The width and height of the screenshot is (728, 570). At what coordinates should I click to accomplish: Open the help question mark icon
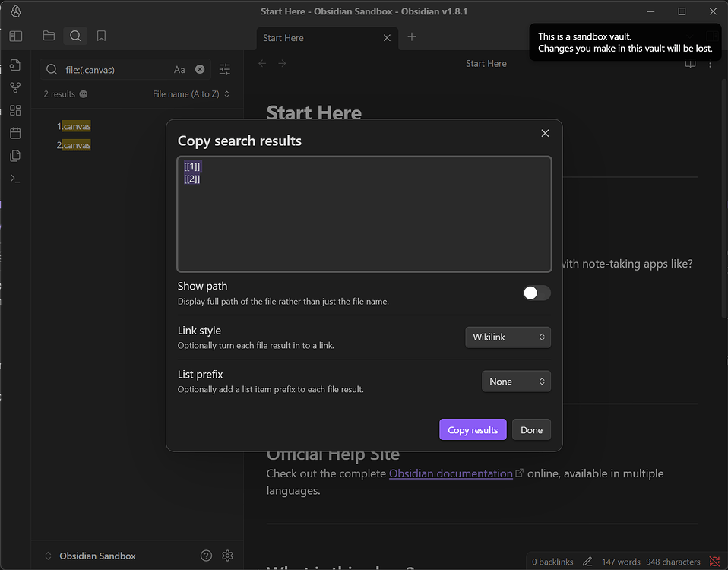pos(206,556)
